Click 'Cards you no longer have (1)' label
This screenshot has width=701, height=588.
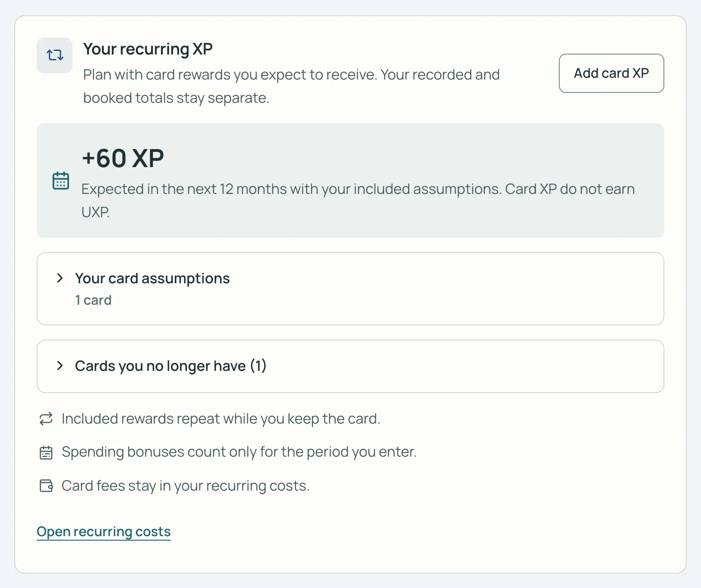[171, 366]
